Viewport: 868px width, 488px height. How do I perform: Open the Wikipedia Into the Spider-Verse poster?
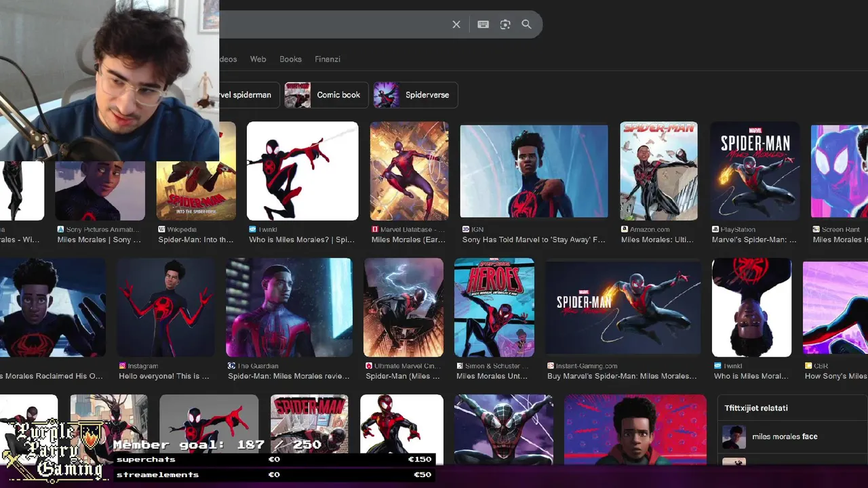coord(196,190)
